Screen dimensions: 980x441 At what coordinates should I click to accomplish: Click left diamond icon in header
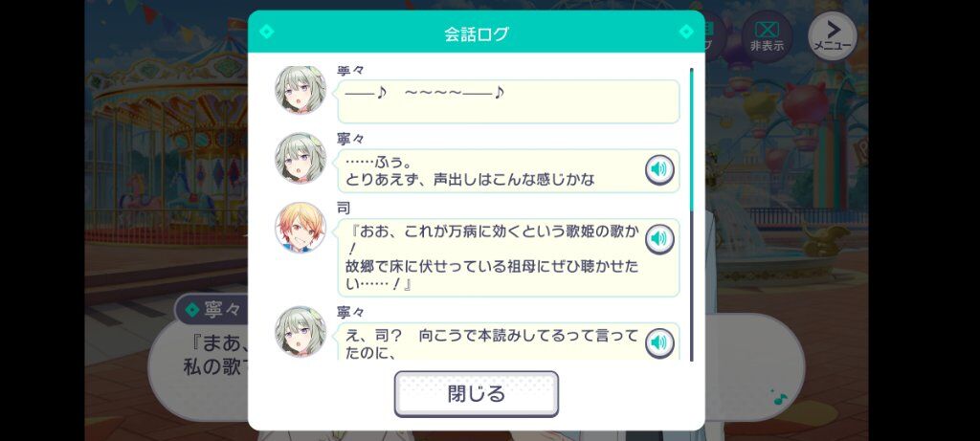(x=267, y=32)
